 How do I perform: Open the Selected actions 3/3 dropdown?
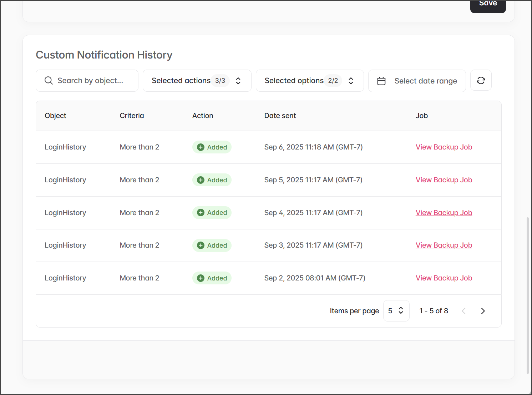point(197,81)
